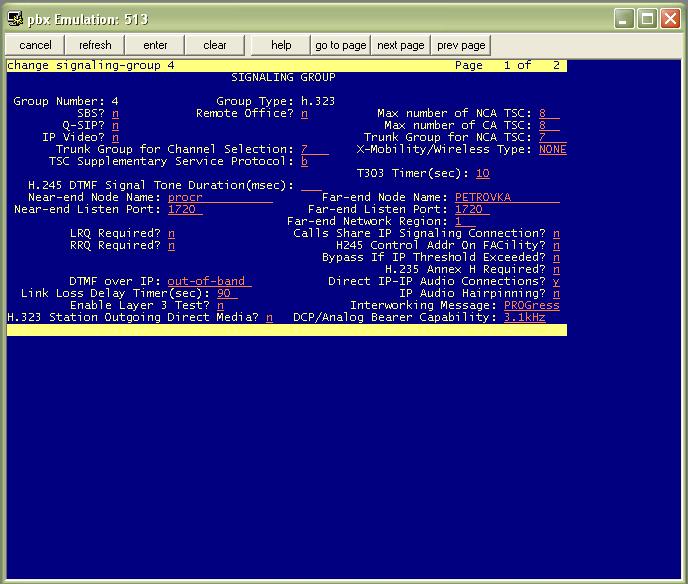
Task: Edit DTMF over IP out-of-band field
Action: (x=210, y=281)
